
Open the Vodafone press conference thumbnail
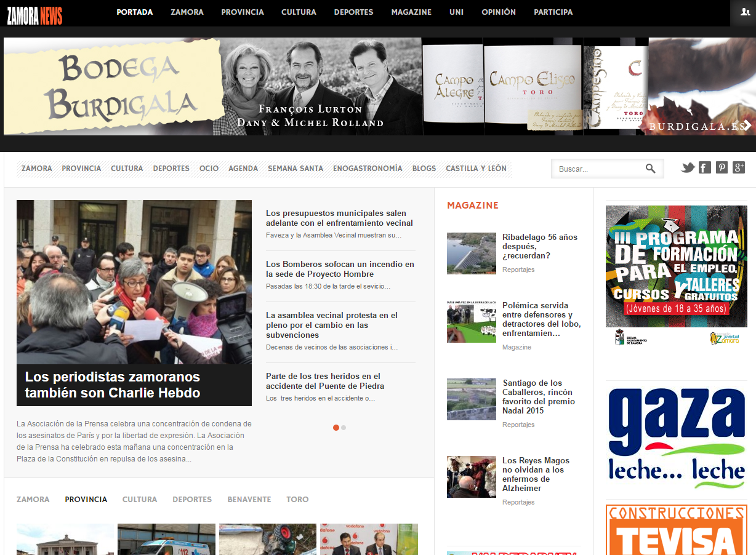click(x=369, y=539)
